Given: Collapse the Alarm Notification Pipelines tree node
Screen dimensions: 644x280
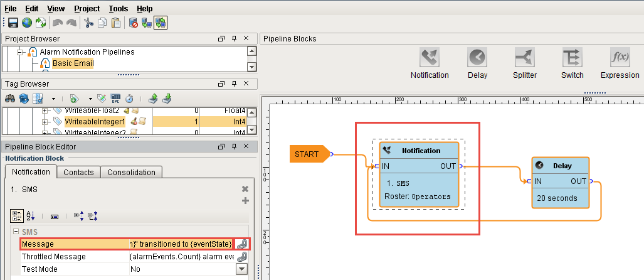Looking at the screenshot, I should click(21, 52).
